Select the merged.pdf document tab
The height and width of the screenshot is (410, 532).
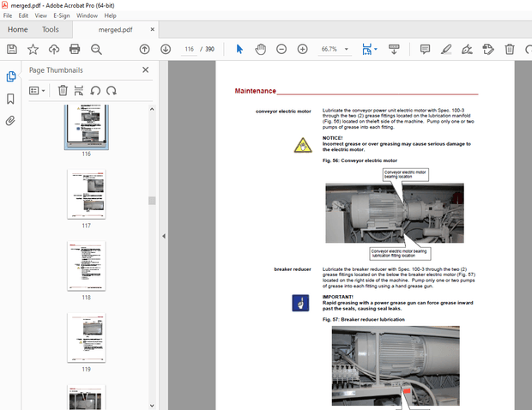[x=115, y=30]
